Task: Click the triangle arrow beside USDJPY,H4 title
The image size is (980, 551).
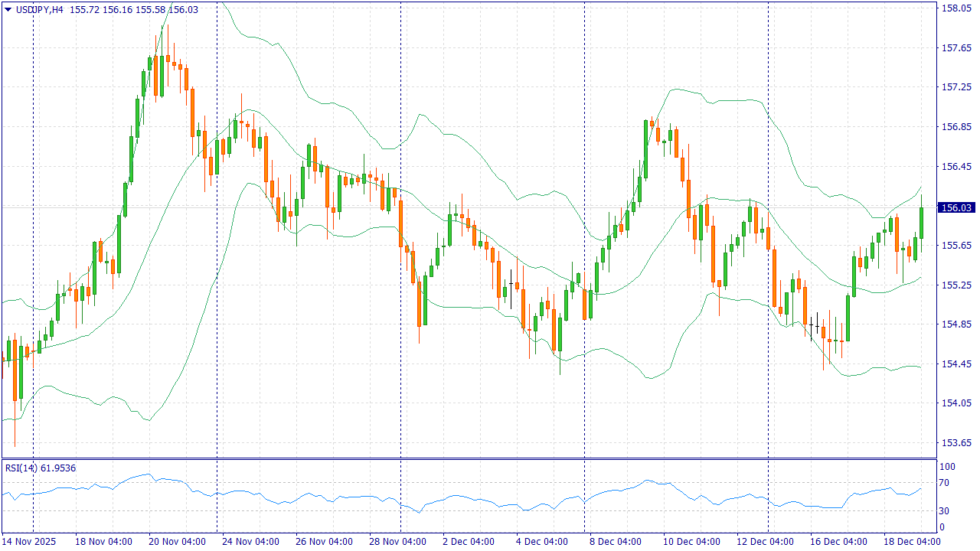Action: (x=8, y=9)
